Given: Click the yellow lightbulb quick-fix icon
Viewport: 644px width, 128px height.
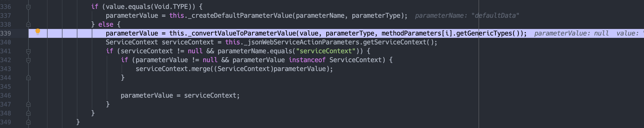Looking at the screenshot, I should coord(38,32).
